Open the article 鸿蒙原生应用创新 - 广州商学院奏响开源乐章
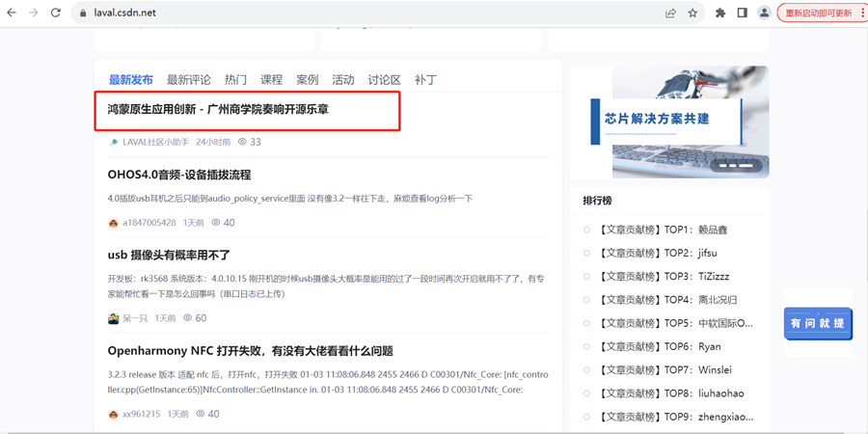 point(218,110)
